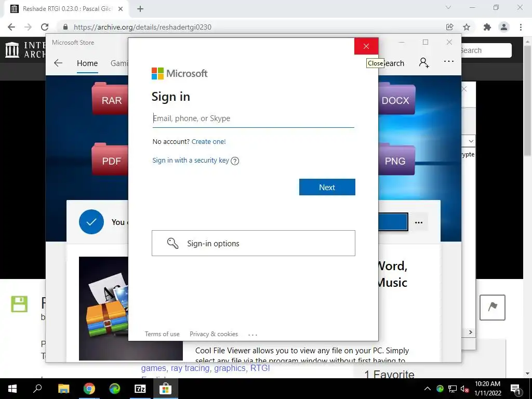532x399 pixels.
Task: Open a new Chrome tab
Action: [x=140, y=9]
